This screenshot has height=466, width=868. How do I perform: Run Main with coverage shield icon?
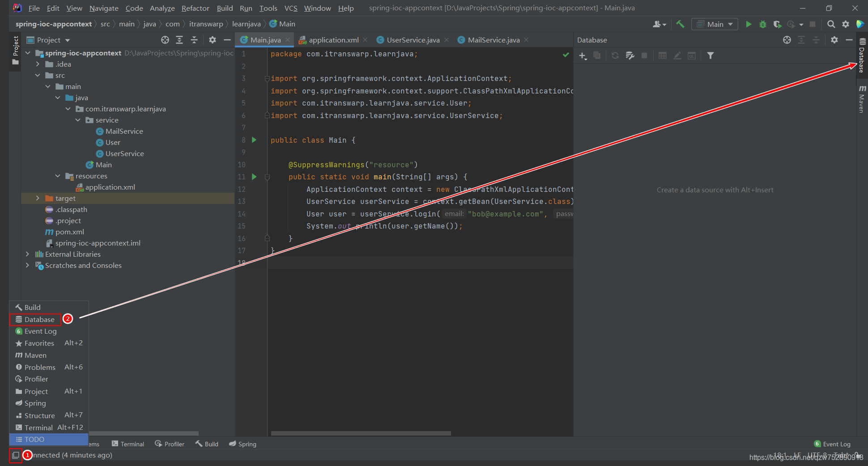click(777, 24)
